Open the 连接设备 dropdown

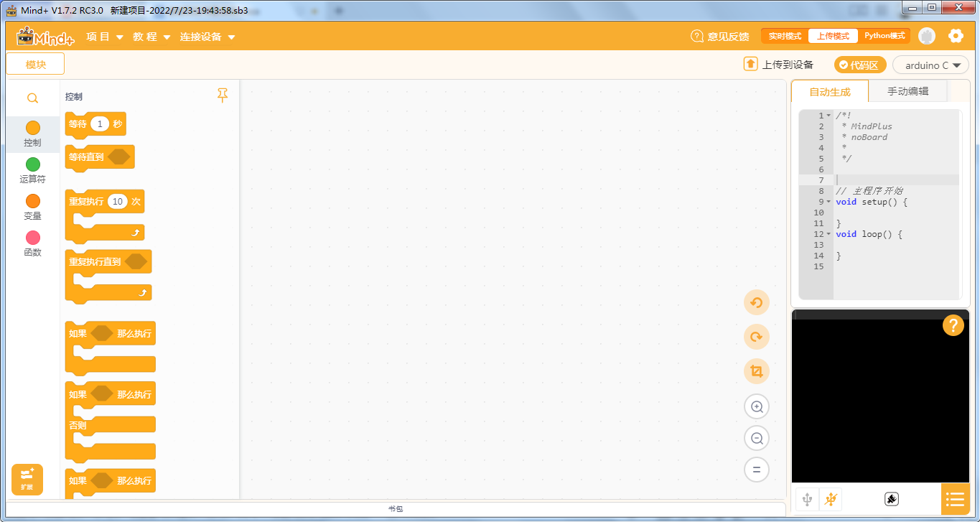click(207, 37)
